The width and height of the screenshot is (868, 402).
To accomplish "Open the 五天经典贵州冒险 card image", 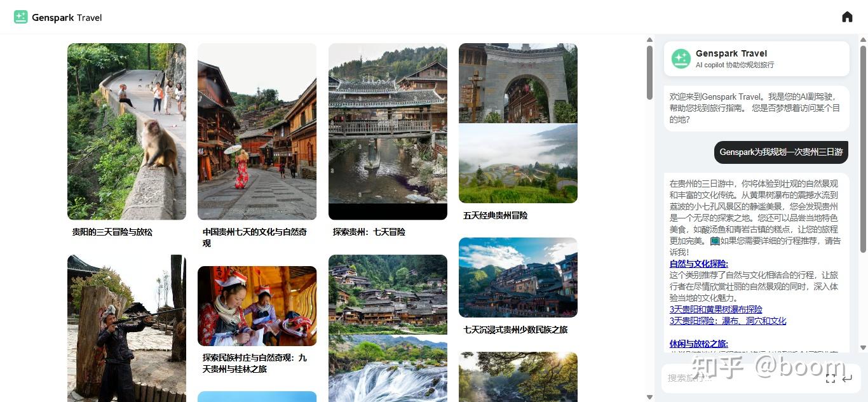I will pos(518,123).
